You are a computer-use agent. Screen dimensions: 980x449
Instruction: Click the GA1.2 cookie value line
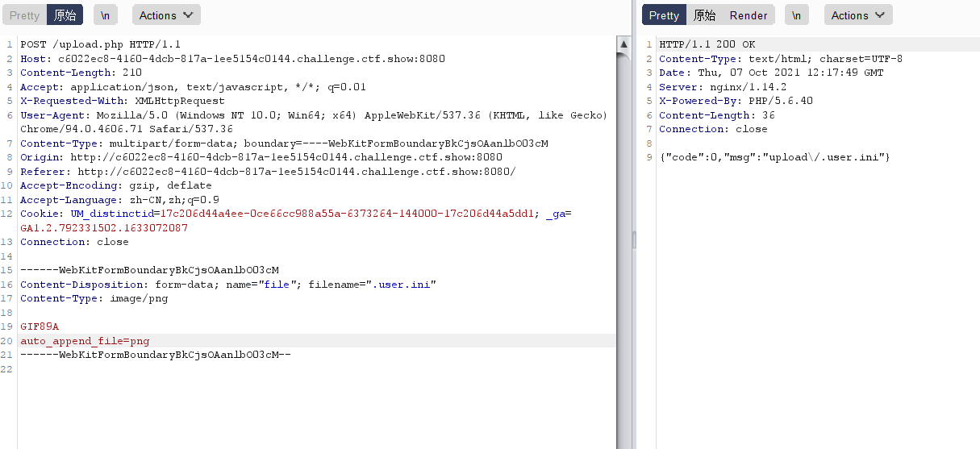[104, 228]
